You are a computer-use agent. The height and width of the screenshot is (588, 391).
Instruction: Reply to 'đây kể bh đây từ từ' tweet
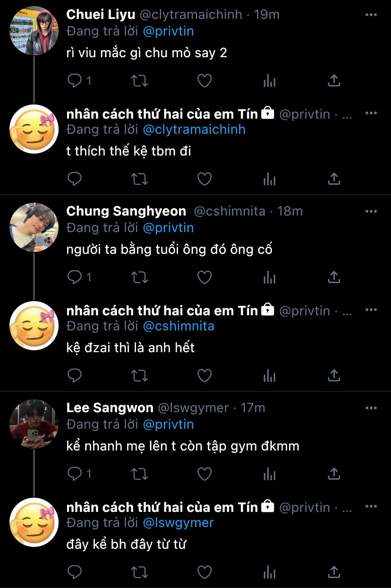[75, 572]
